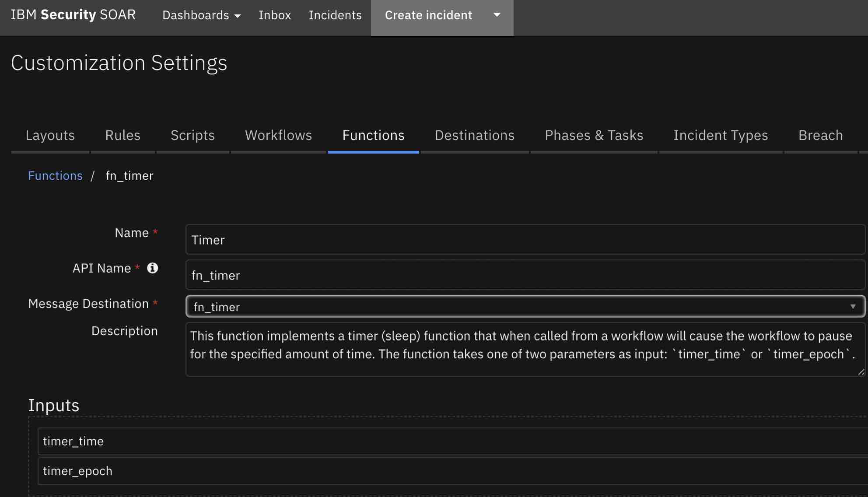Focus the API Name input field
This screenshot has height=497, width=868.
525,275
